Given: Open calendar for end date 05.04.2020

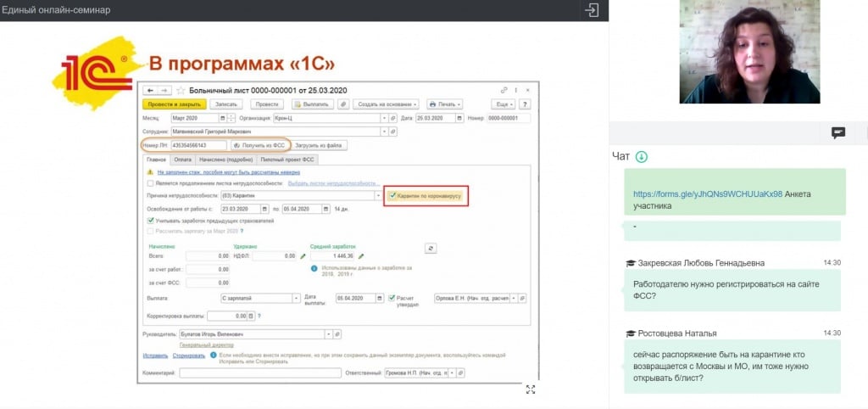Looking at the screenshot, I should 326,209.
